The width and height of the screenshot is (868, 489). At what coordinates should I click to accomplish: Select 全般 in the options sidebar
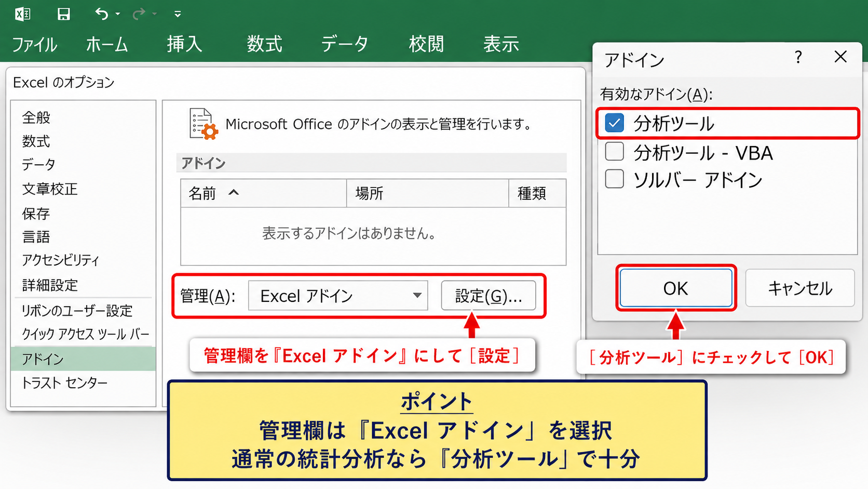[x=83, y=117]
